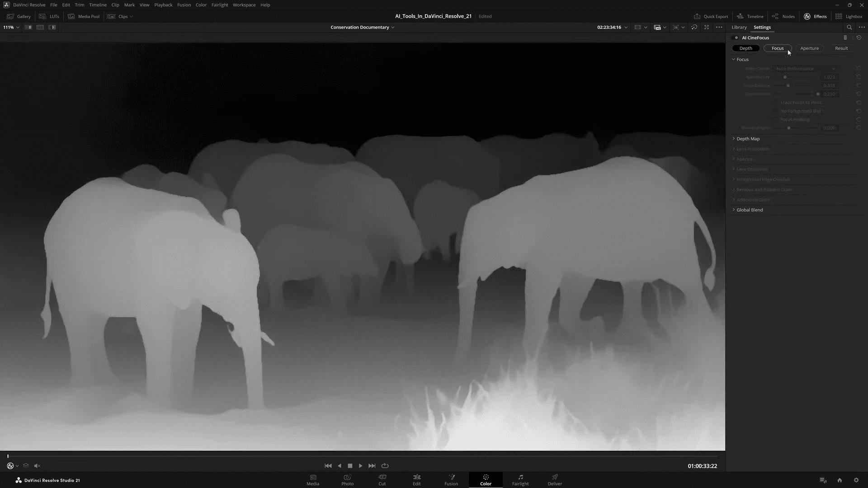Open the Gallery panel
The width and height of the screenshot is (868, 488).
click(18, 16)
